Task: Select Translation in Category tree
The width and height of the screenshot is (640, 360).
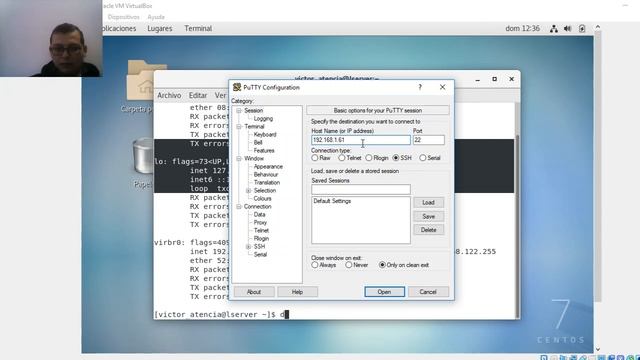Action: pyautogui.click(x=267, y=182)
